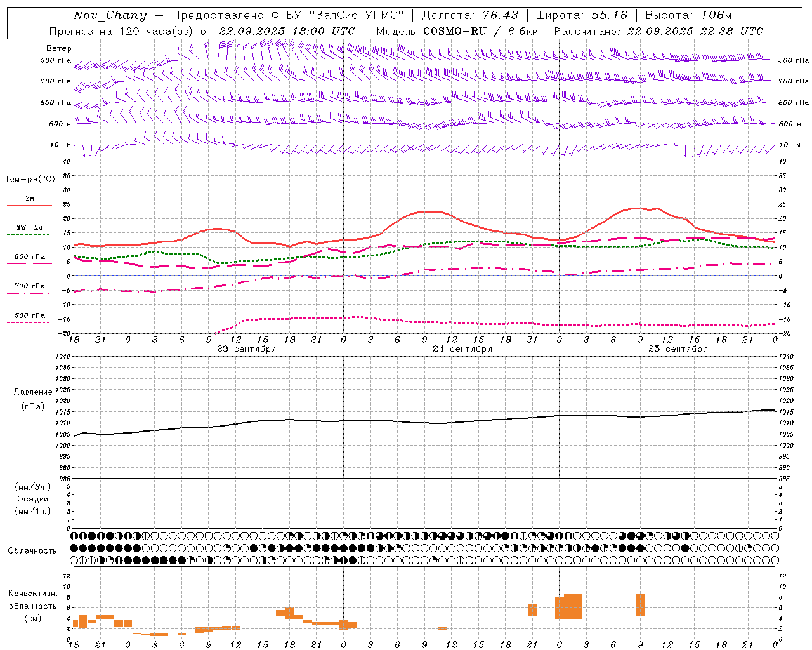Click the orange convective bar at 9h, 25 сентября
The height and width of the screenshot is (650, 812).
pos(640,605)
